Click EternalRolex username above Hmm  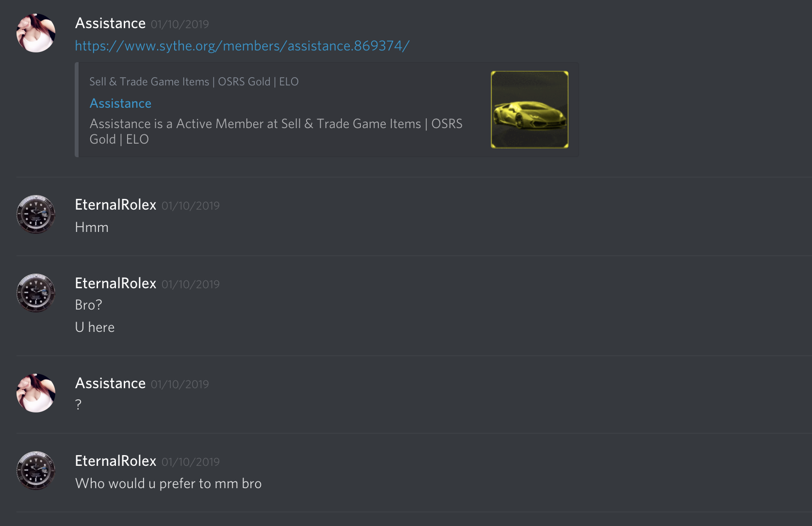click(115, 205)
